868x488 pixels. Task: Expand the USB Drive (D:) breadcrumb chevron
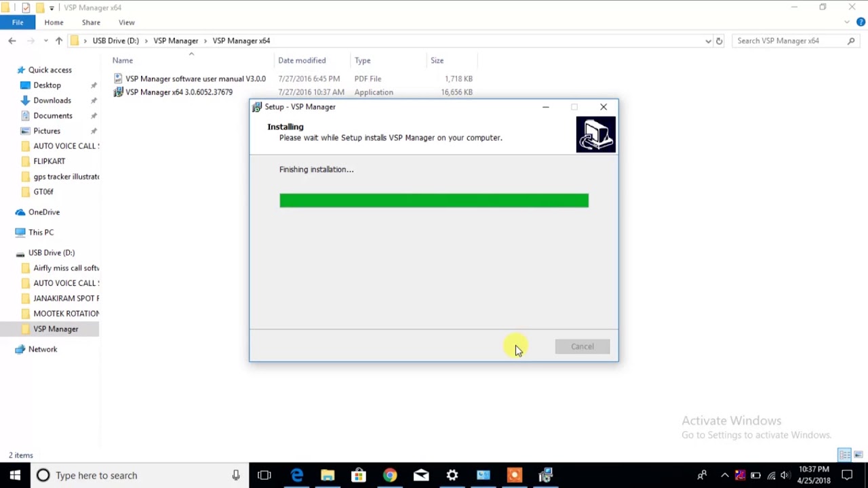click(x=146, y=41)
